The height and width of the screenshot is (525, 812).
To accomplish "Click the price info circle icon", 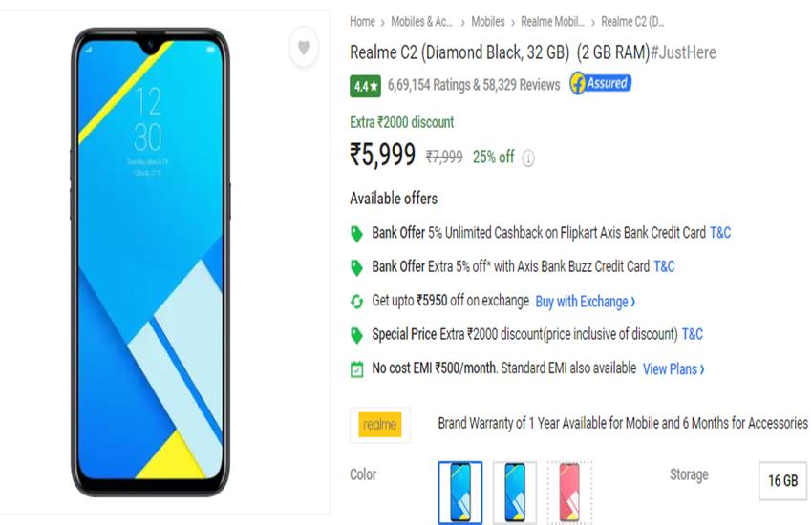I will click(x=527, y=157).
